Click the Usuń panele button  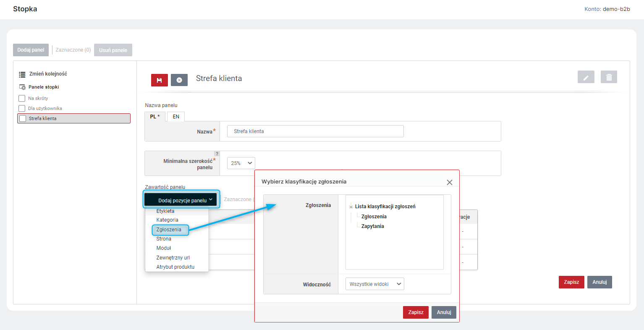point(113,50)
